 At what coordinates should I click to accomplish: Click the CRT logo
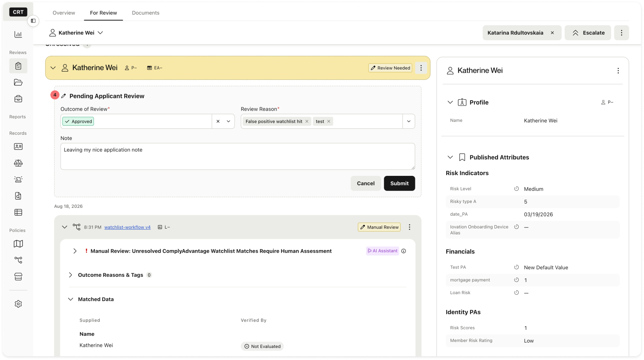[18, 12]
